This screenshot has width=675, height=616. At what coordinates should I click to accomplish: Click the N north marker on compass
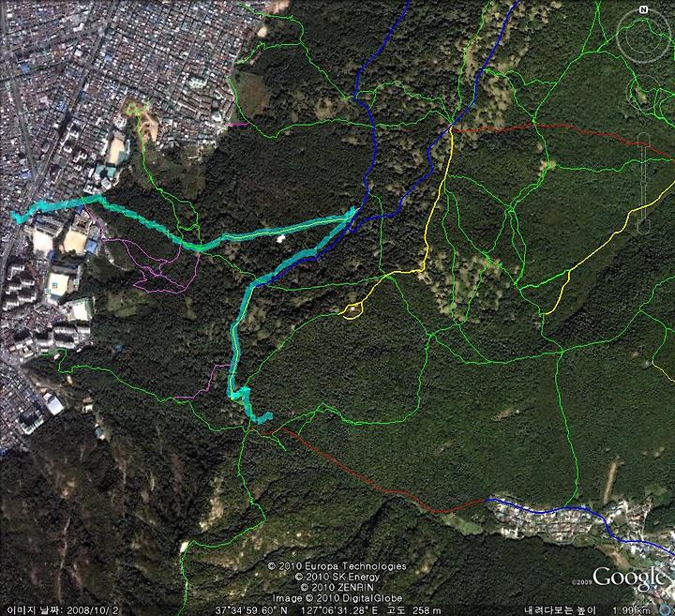(x=643, y=9)
